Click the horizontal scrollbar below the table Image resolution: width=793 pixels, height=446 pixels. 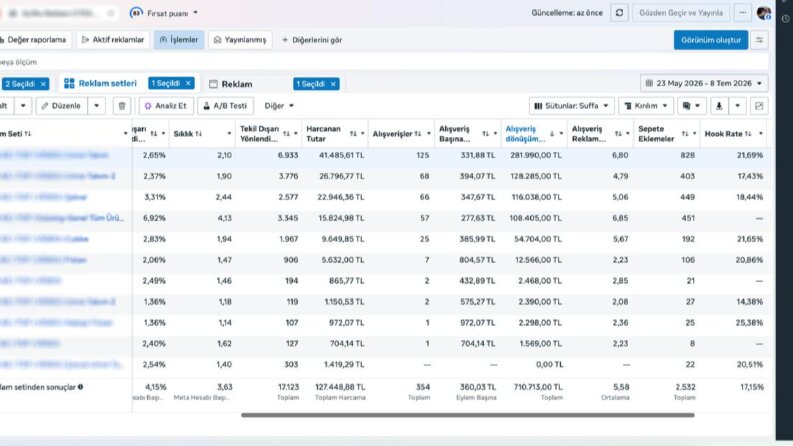tap(467, 415)
